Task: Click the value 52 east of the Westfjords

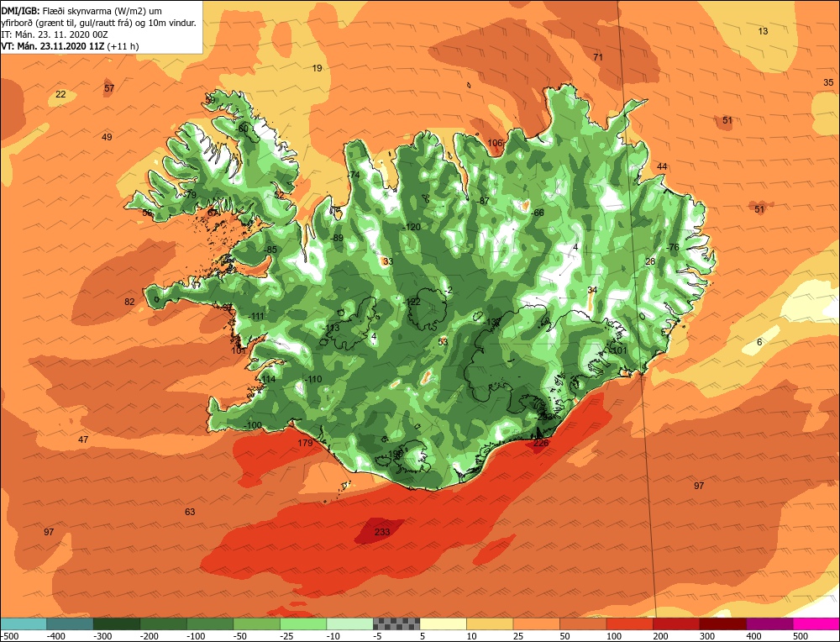Action: pos(279,195)
